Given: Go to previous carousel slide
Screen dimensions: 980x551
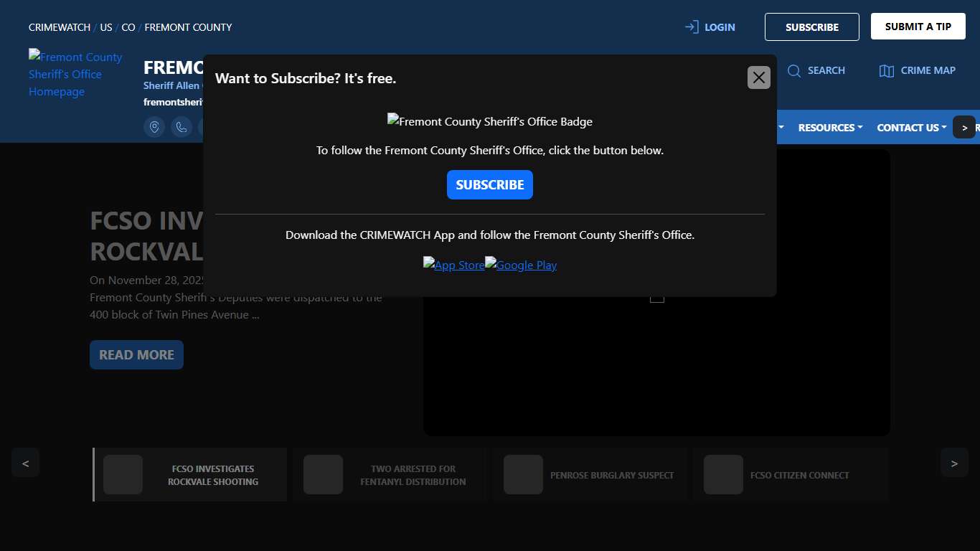Looking at the screenshot, I should pos(26,463).
